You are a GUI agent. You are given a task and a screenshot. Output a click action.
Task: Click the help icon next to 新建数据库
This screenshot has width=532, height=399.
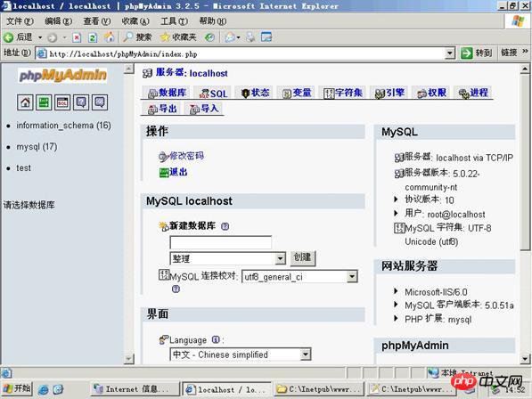pyautogui.click(x=225, y=226)
